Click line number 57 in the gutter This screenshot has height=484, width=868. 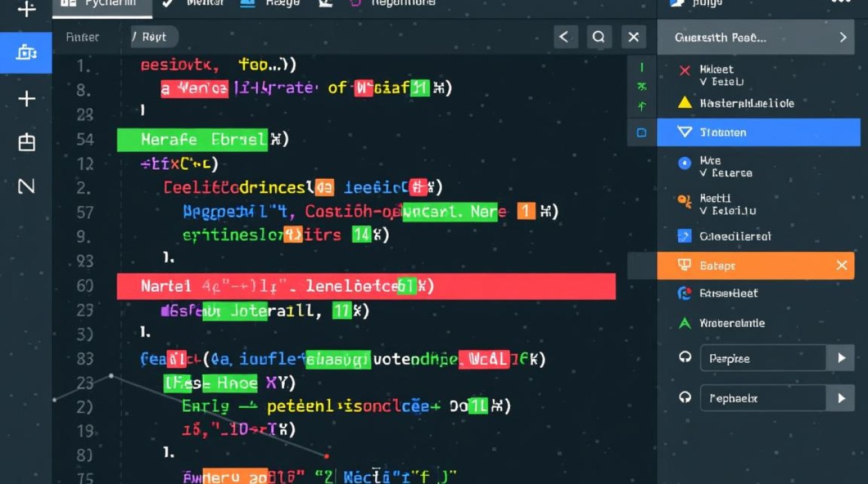85,212
